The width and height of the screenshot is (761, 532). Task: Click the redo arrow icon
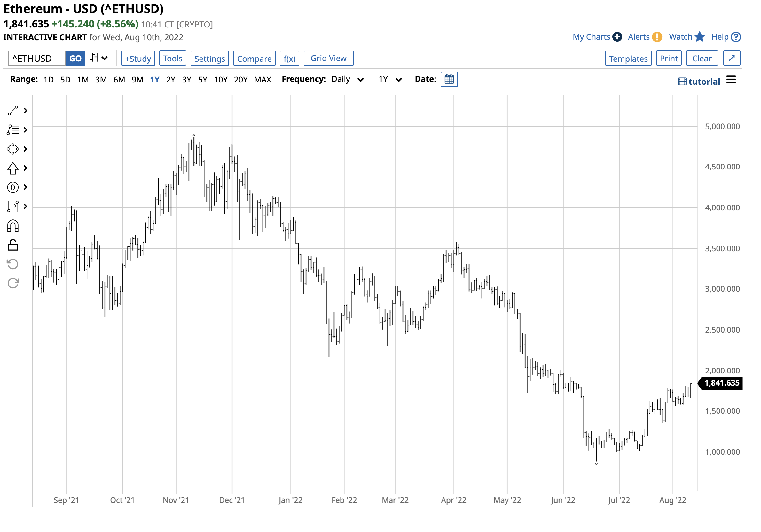point(12,284)
